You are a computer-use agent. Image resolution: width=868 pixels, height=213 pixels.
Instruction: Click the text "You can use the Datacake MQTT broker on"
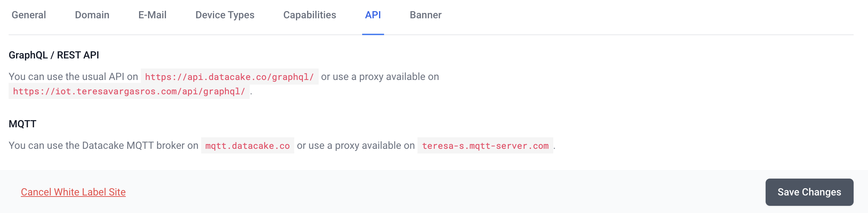pos(103,146)
